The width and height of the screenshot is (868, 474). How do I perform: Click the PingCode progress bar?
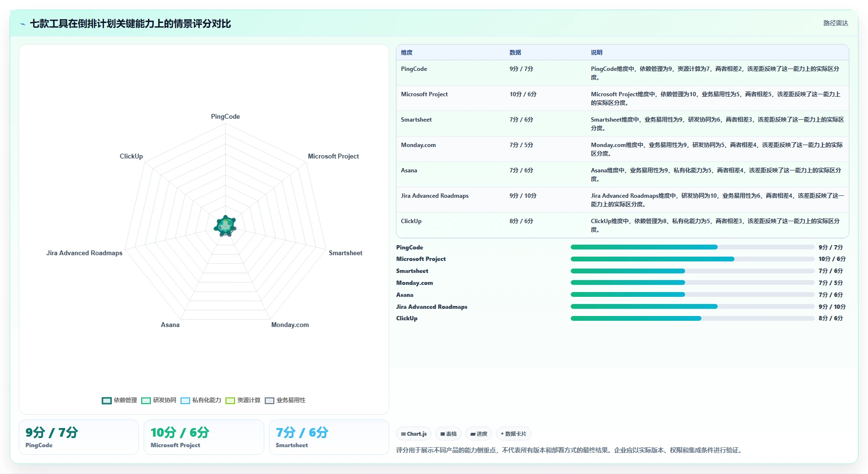click(692, 247)
